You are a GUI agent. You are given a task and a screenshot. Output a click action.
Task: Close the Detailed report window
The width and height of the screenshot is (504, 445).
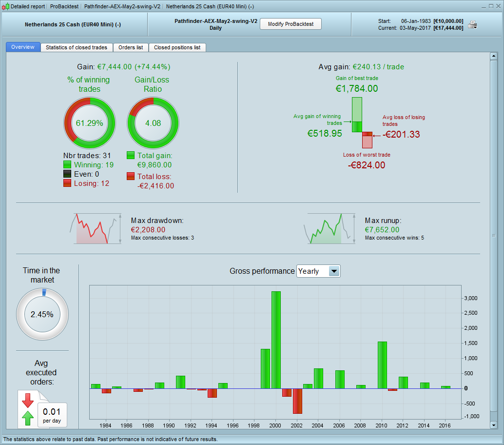(x=498, y=6)
